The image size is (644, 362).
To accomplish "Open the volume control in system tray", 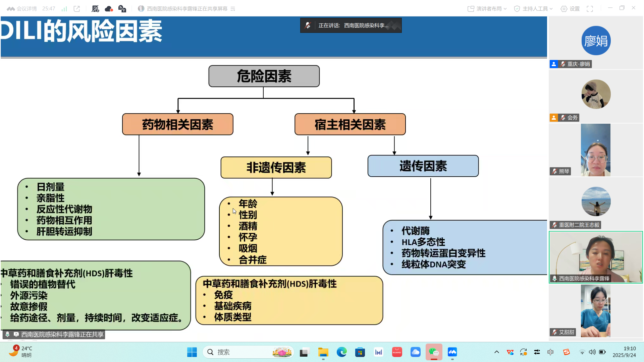I will point(592,352).
